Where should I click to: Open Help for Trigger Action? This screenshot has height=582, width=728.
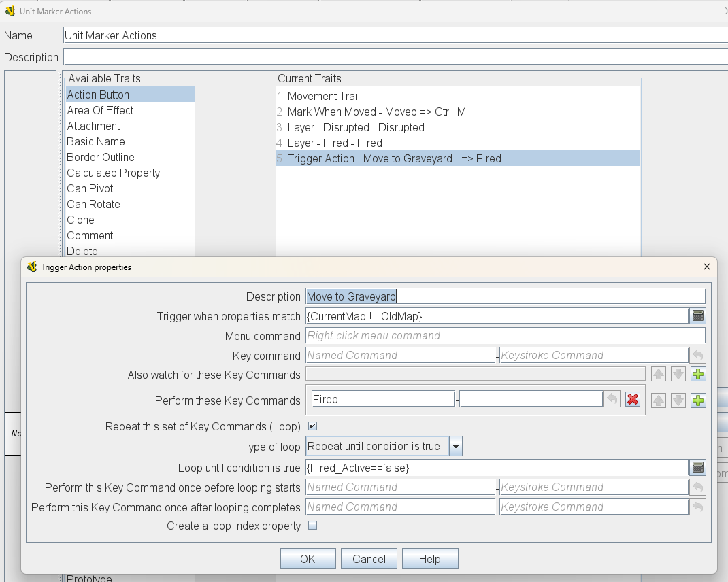[430, 559]
